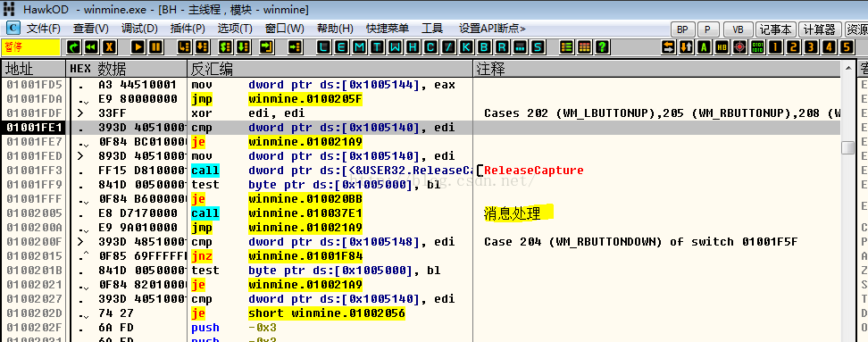Viewport: 868px width, 342px height.
Task: Open the 查看(V) menu
Action: tap(90, 29)
